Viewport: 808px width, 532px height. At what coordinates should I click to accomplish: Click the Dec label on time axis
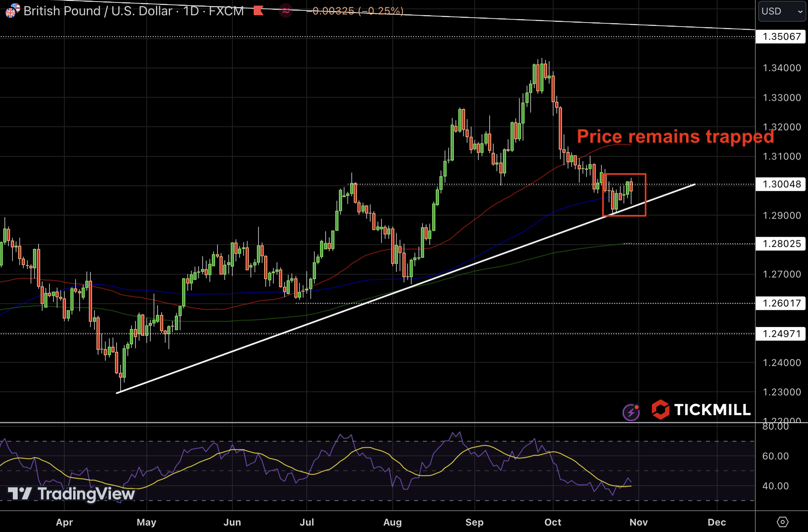click(717, 522)
